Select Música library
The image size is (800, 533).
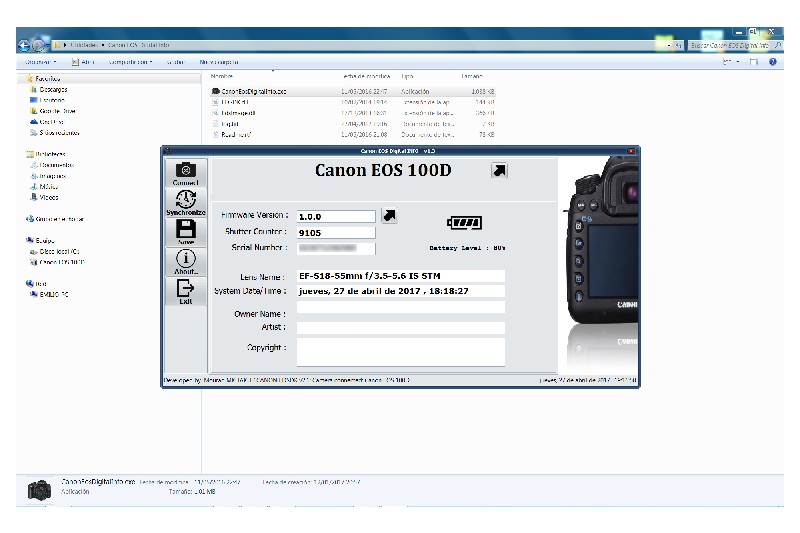[x=44, y=187]
